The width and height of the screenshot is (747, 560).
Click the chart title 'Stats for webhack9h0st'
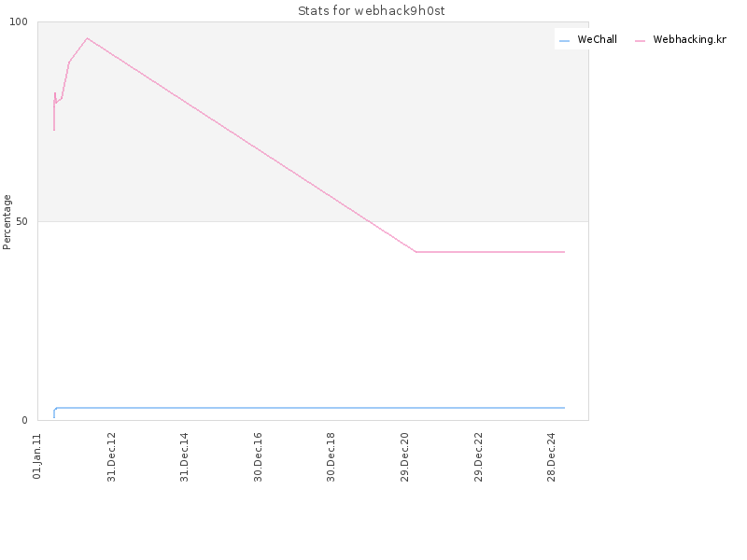[371, 10]
